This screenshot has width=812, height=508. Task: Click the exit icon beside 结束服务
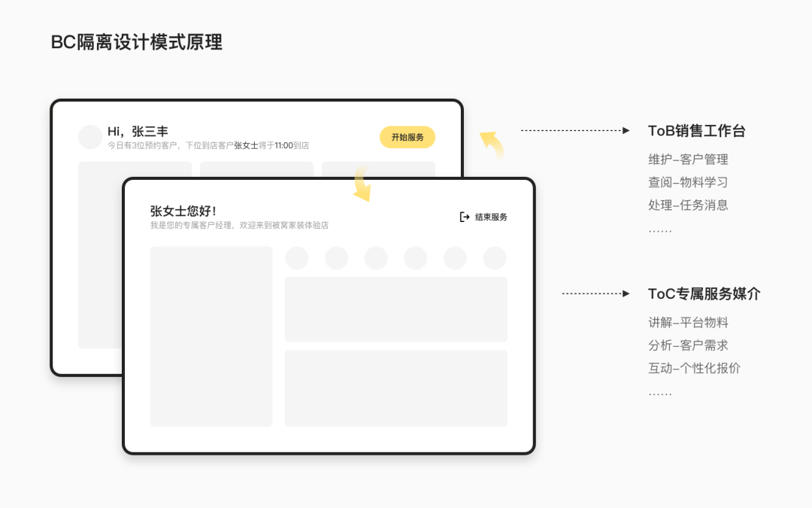point(463,217)
